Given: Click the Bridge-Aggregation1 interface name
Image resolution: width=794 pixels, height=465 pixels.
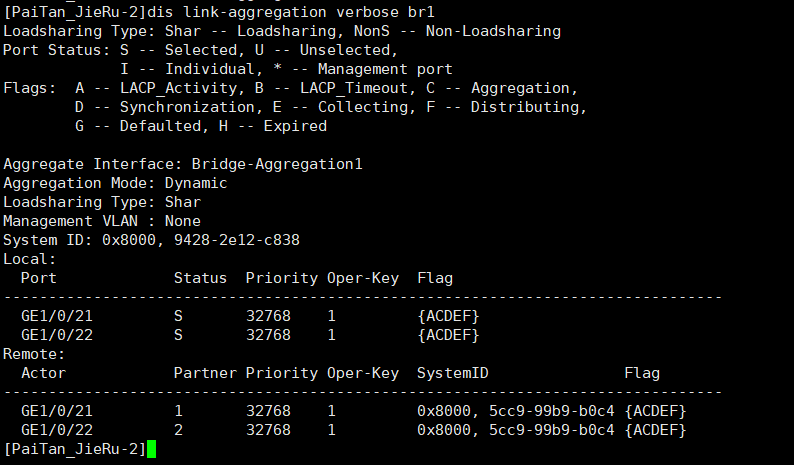Looking at the screenshot, I should 277,164.
